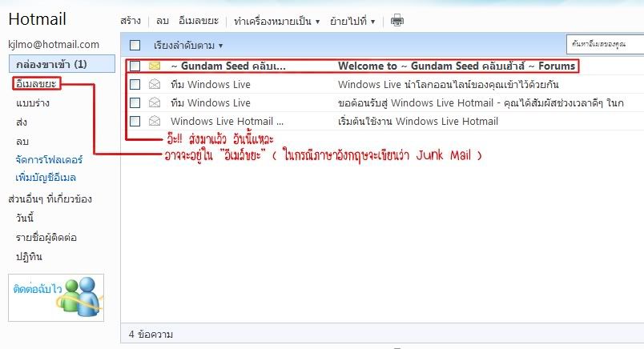Click envelope icon of Windows Live Hotmail email
Image resolution: width=644 pixels, height=349 pixels.
point(155,121)
